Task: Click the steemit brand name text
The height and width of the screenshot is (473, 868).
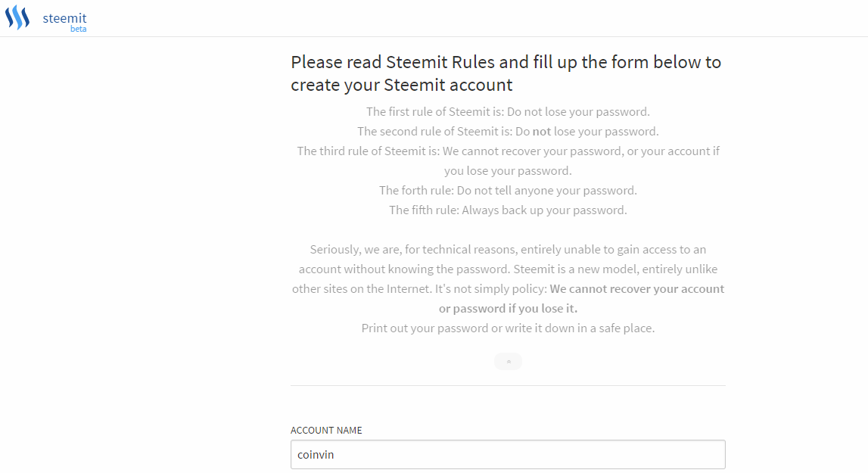Action: pos(64,17)
